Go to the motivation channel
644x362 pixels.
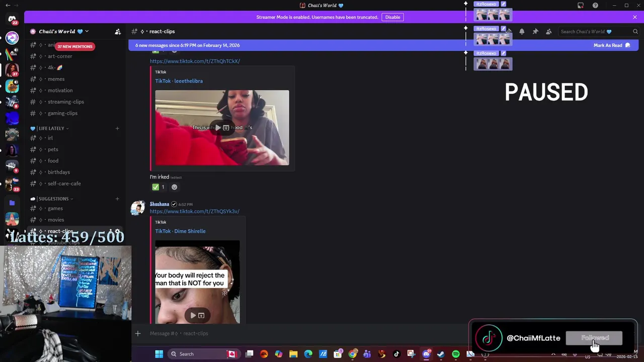(x=60, y=90)
